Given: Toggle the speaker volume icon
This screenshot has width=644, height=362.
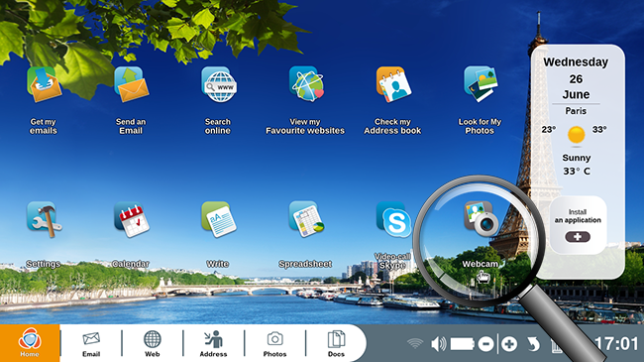Looking at the screenshot, I should (x=438, y=343).
